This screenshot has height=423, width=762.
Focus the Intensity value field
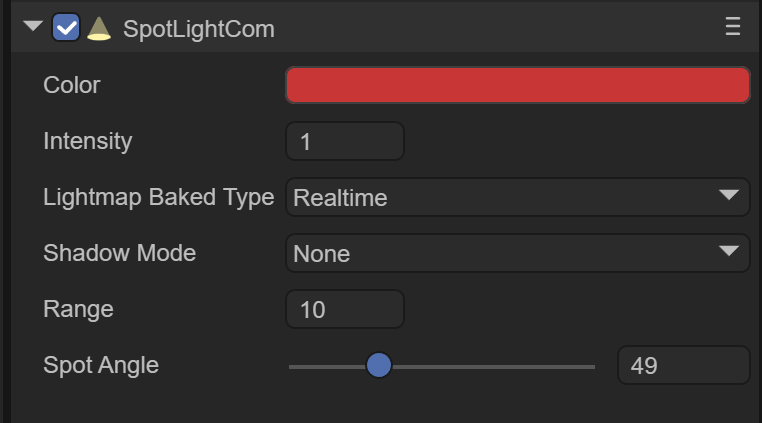tap(345, 142)
